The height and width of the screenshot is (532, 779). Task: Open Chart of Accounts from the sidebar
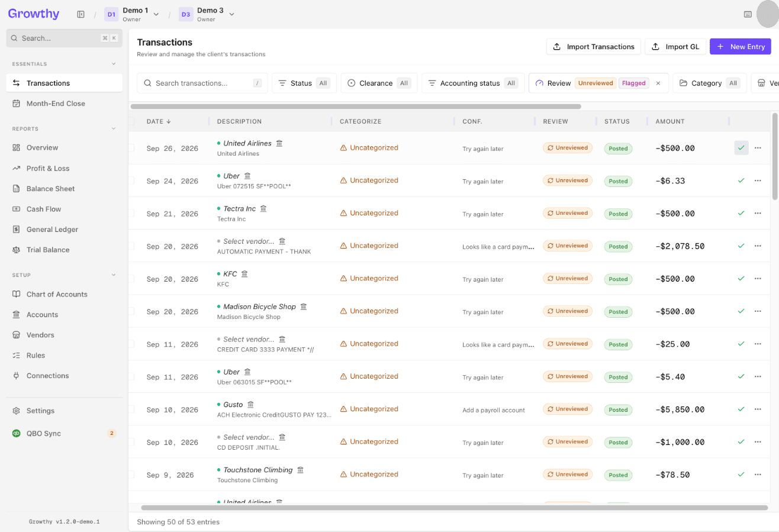[65, 294]
